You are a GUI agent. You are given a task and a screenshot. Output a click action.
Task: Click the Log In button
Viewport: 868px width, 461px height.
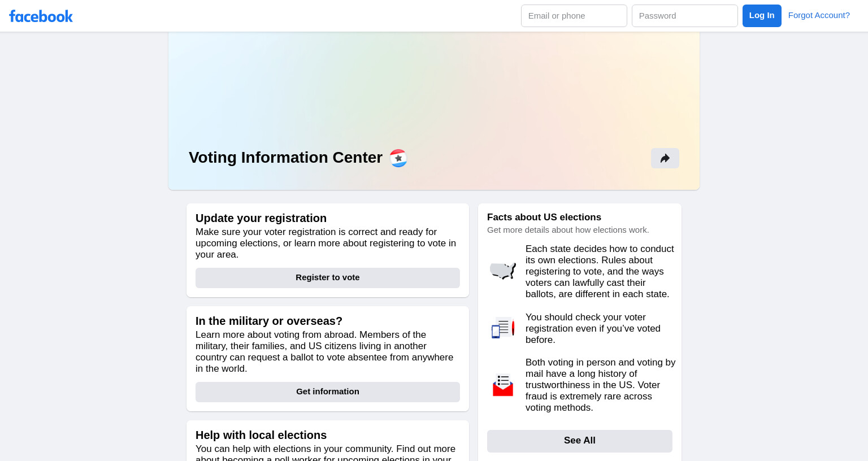pos(762,16)
